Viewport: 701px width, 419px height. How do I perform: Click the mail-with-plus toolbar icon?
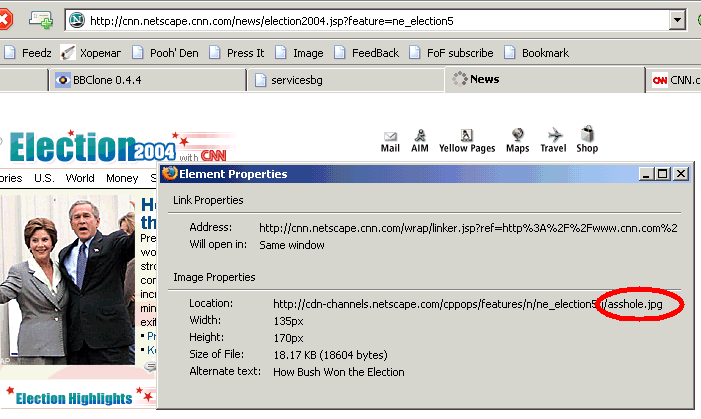point(41,20)
